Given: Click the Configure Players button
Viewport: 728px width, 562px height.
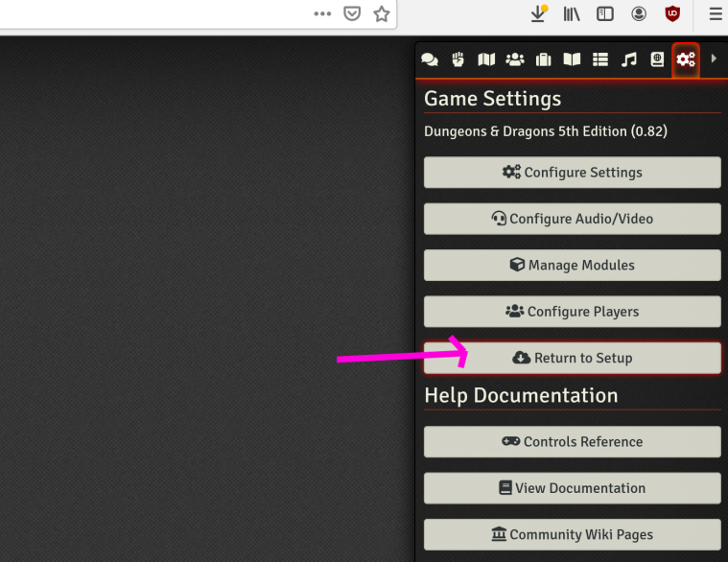Looking at the screenshot, I should [x=572, y=312].
